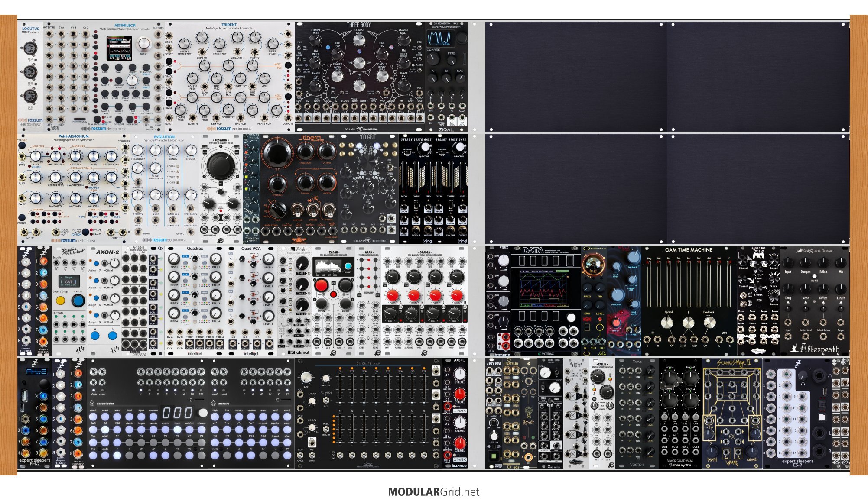Click the OAM Time Machine Spread knob
The height and width of the screenshot is (501, 868).
tap(667, 323)
